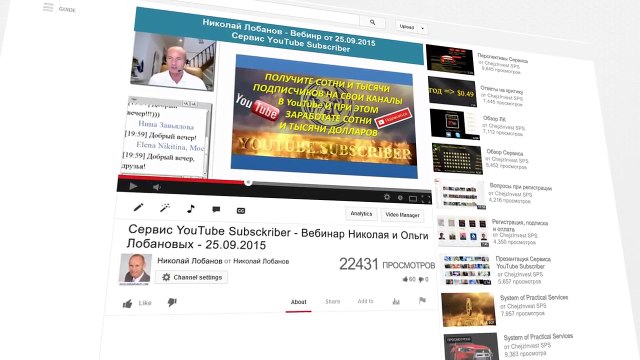Click the watch later clock icon in player

tap(400, 198)
